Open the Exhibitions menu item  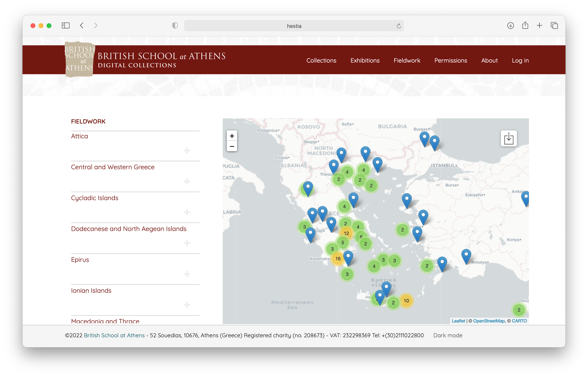tap(365, 61)
